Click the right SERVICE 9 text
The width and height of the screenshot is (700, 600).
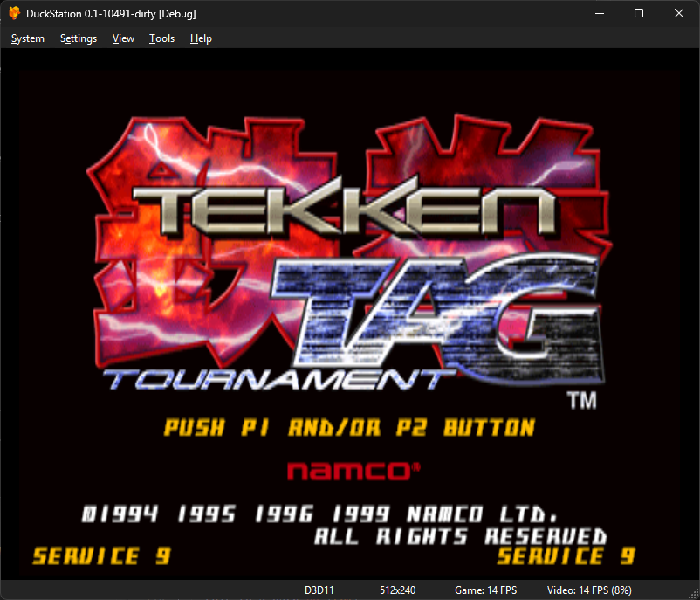566,556
